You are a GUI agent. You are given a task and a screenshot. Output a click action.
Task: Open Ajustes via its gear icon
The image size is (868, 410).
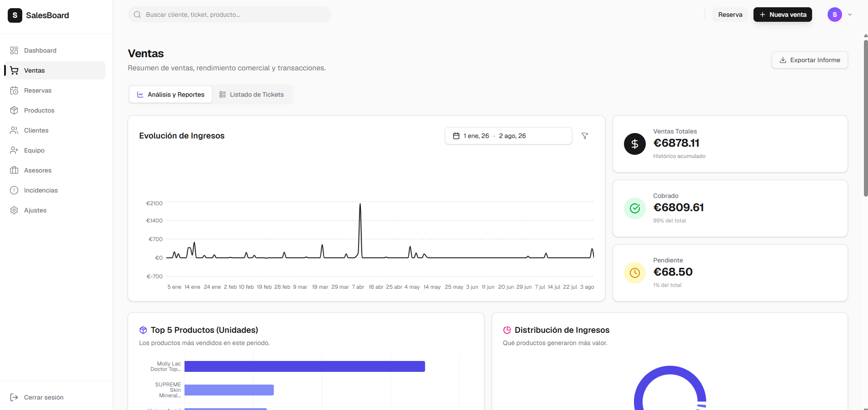click(x=14, y=210)
